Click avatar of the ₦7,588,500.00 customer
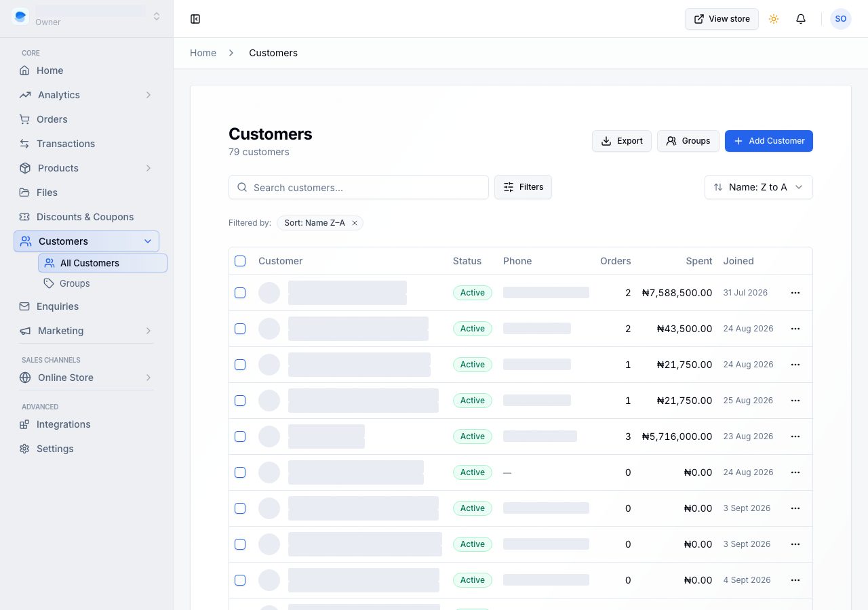This screenshot has width=868, height=610. pos(269,293)
